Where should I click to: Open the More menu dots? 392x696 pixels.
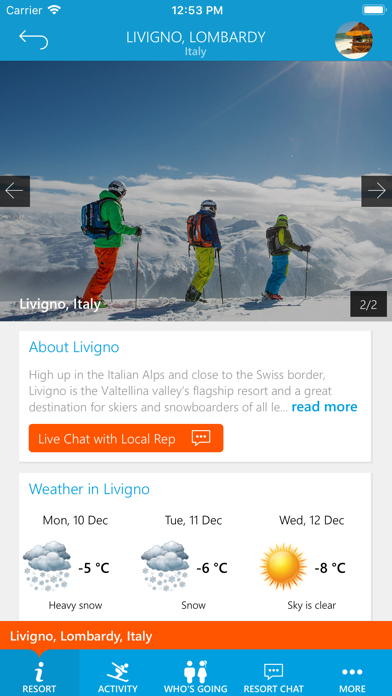click(x=352, y=673)
